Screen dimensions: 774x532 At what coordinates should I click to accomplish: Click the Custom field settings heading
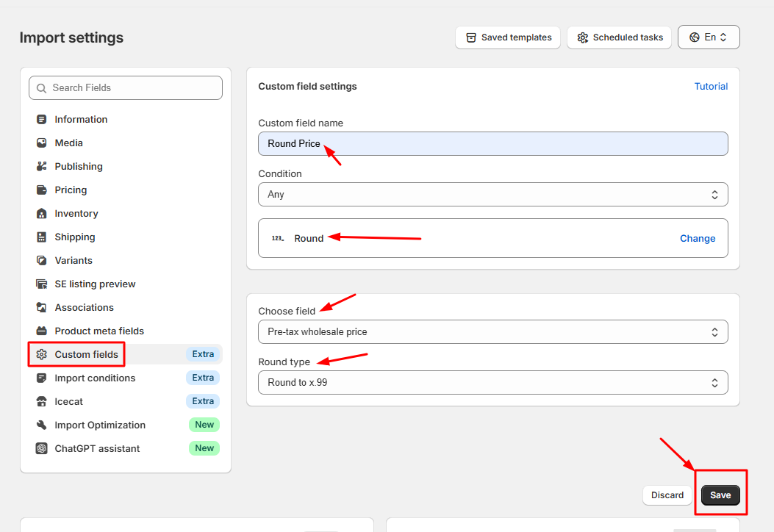point(307,87)
